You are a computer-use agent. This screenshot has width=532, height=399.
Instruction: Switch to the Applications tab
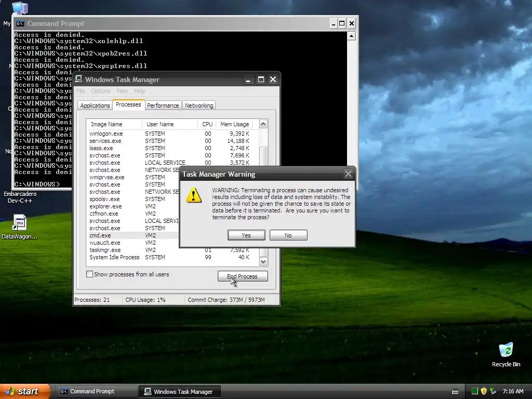coord(95,105)
